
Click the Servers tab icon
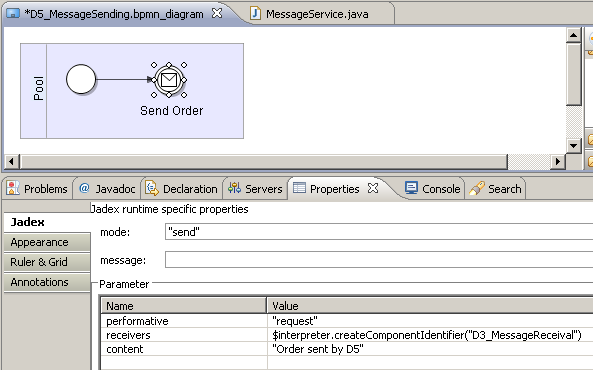pyautogui.click(x=234, y=188)
